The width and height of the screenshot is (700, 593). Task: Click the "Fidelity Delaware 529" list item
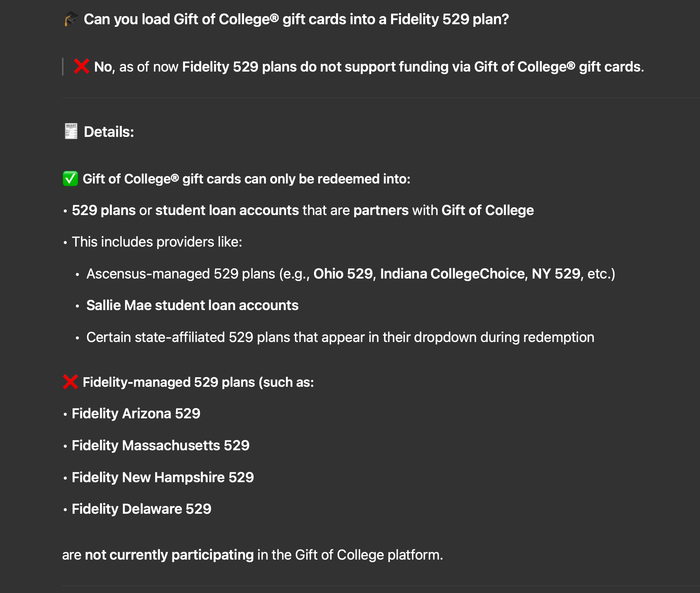click(141, 509)
